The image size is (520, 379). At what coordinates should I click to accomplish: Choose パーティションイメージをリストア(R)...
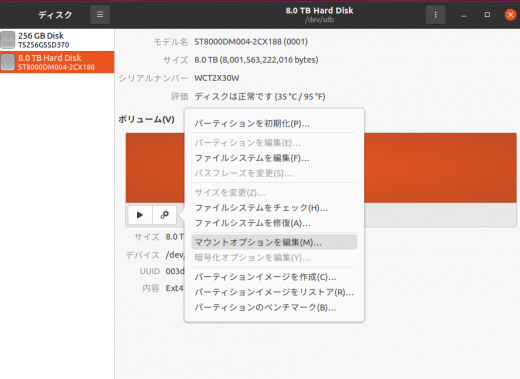tap(274, 292)
